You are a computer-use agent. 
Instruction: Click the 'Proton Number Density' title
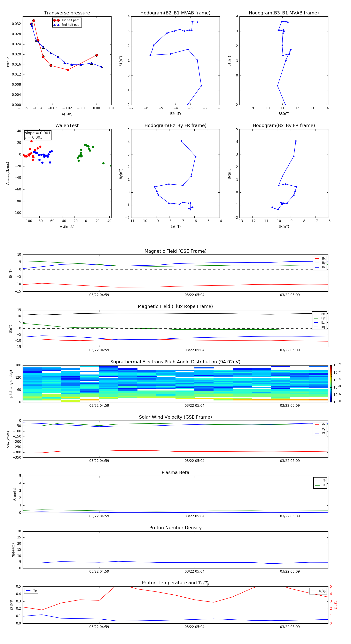click(x=175, y=528)
